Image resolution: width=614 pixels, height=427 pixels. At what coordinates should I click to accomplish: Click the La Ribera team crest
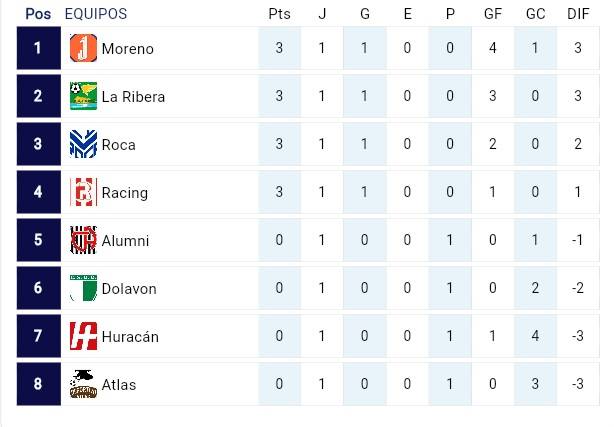[83, 96]
